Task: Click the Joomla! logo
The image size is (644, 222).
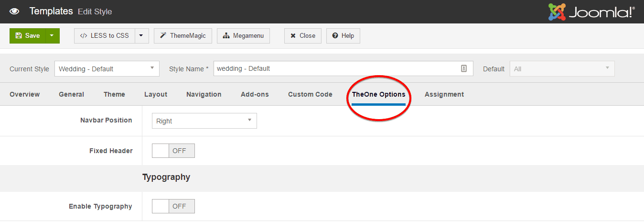Action: [591, 12]
